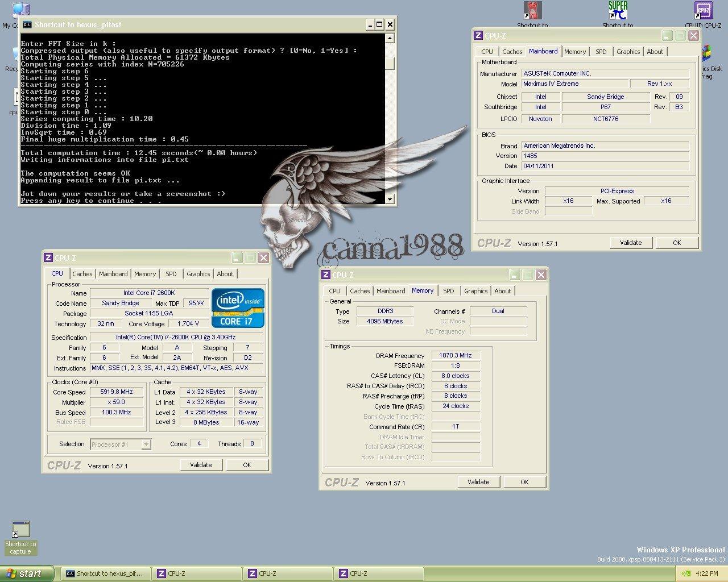Image resolution: width=728 pixels, height=582 pixels.
Task: Click the Southbridge P67 field
Action: [606, 107]
